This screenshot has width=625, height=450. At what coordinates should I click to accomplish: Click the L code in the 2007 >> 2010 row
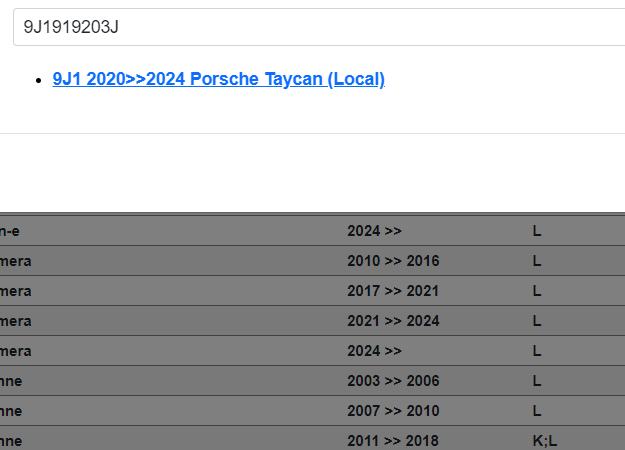pos(537,411)
